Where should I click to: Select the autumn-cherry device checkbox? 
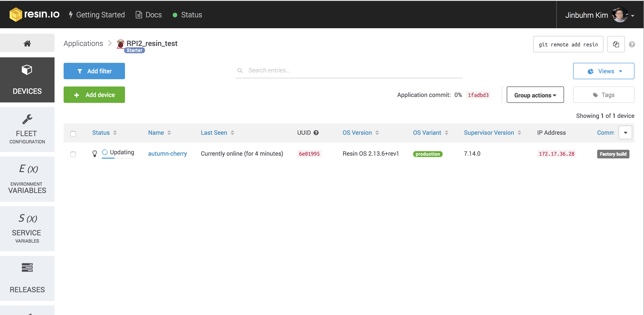click(73, 154)
